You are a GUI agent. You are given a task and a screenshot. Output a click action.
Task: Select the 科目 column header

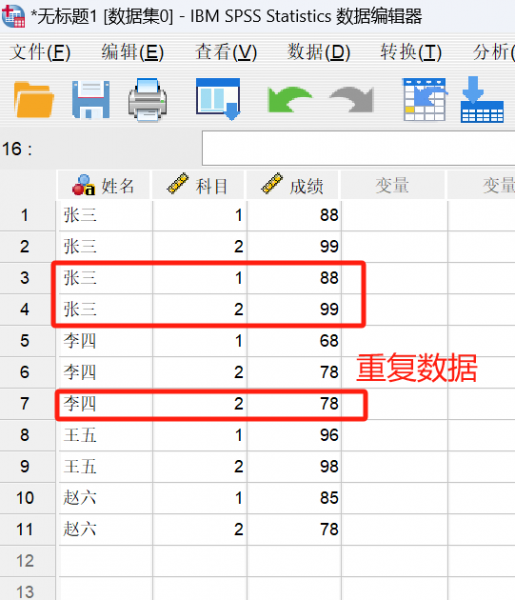198,186
